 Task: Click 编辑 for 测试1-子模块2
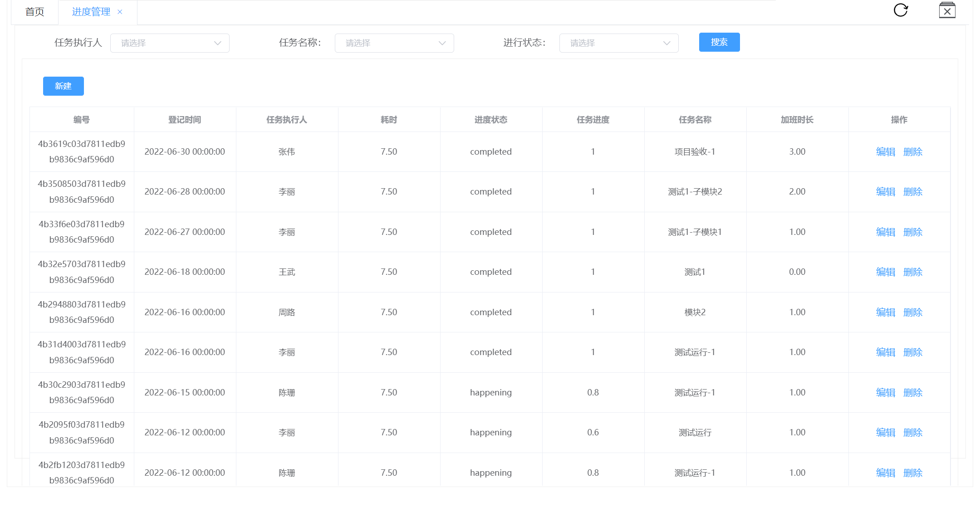885,192
